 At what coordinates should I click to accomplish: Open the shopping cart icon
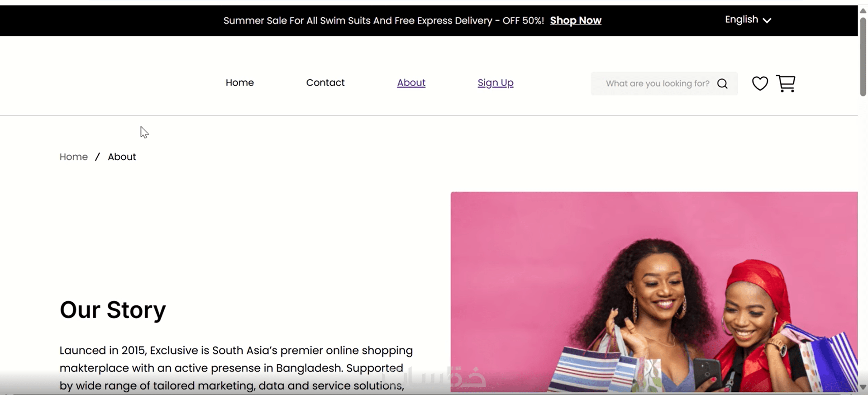click(x=786, y=83)
